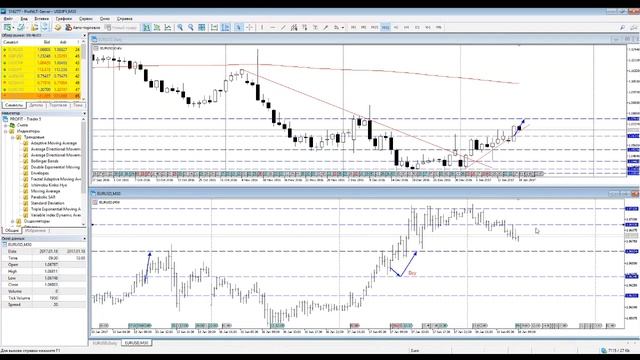The width and height of the screenshot is (640, 360).
Task: Open the Вставка menu
Action: 41,19
